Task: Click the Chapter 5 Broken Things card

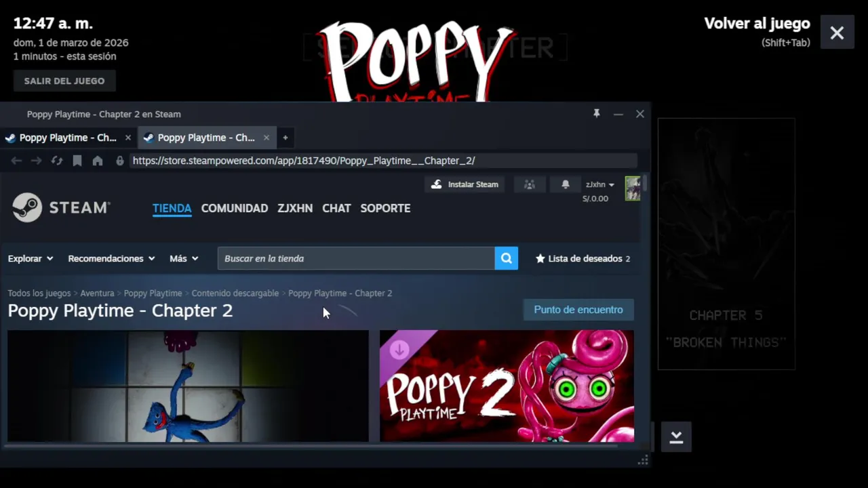Action: (726, 244)
